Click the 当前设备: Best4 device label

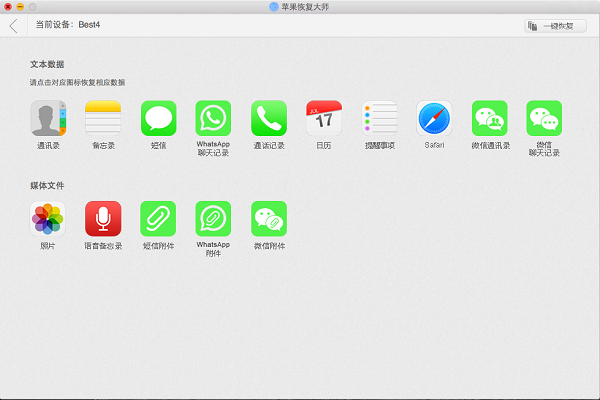click(68, 25)
